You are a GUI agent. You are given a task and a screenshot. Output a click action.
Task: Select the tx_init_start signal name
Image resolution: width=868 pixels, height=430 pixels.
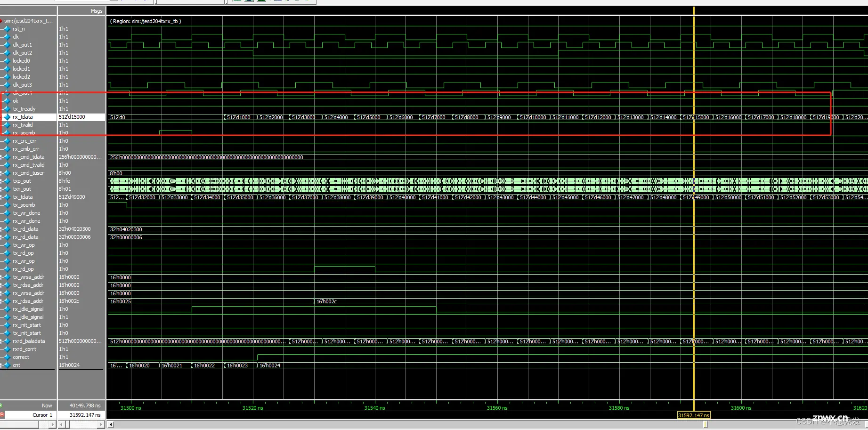pos(27,333)
